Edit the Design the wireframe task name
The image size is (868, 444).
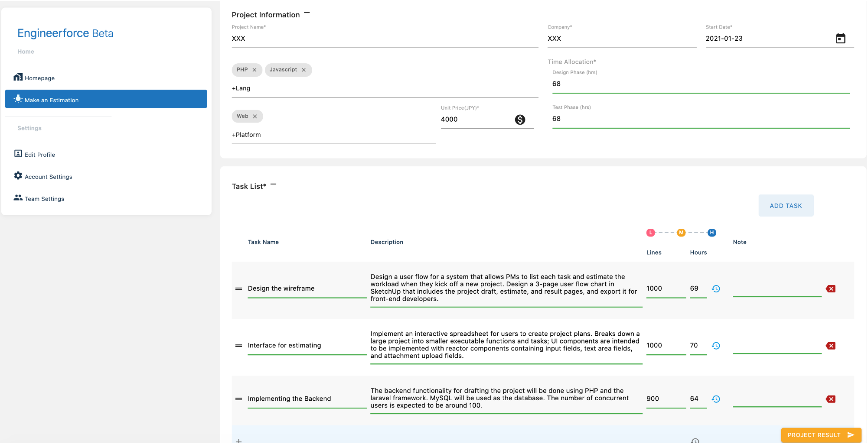pyautogui.click(x=307, y=288)
